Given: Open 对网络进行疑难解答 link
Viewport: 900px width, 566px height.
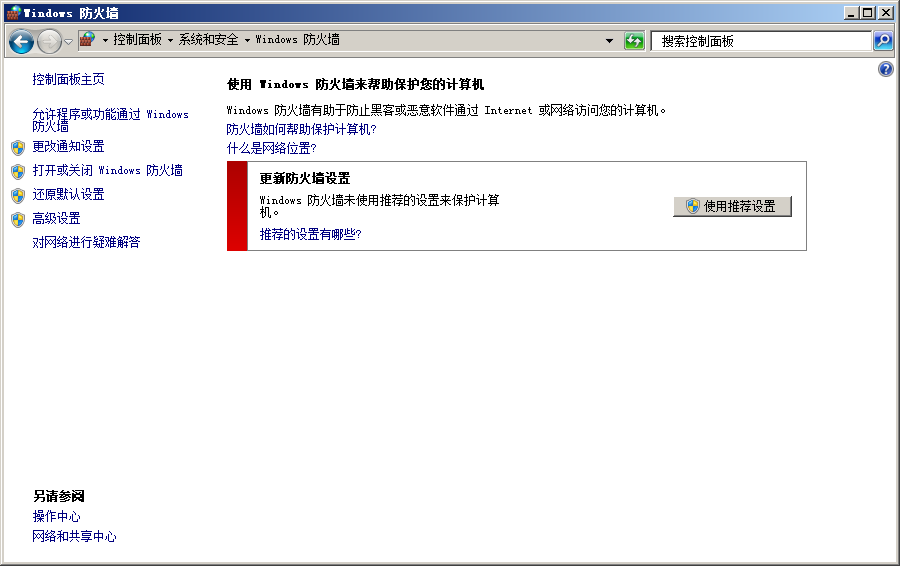Looking at the screenshot, I should (x=86, y=242).
